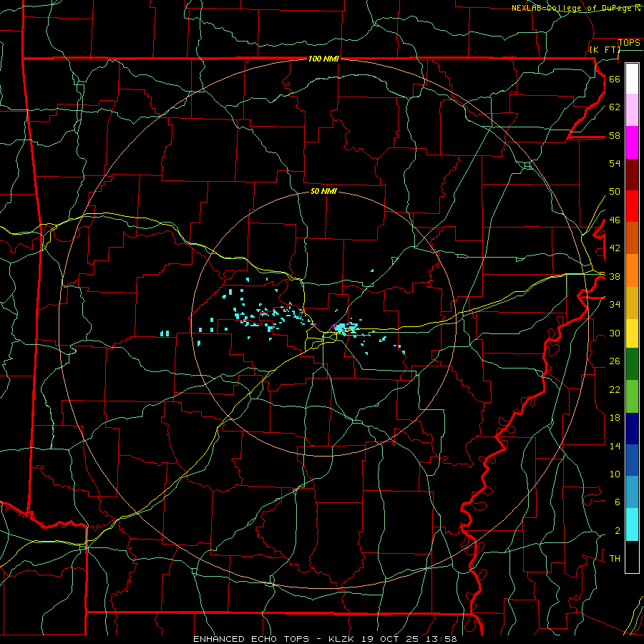Click the 46 label on the scale
Screen dimensions: 644x644
615,220
